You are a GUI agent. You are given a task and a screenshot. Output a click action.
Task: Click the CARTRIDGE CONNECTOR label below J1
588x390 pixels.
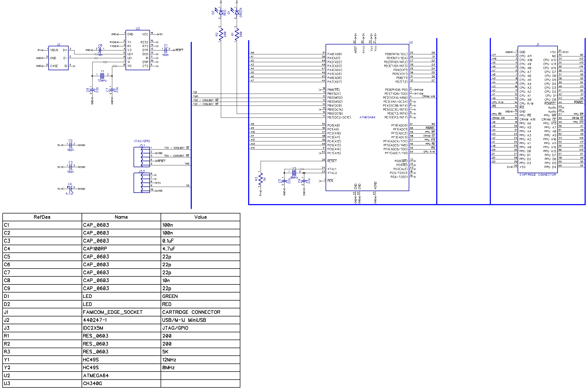tap(538, 175)
